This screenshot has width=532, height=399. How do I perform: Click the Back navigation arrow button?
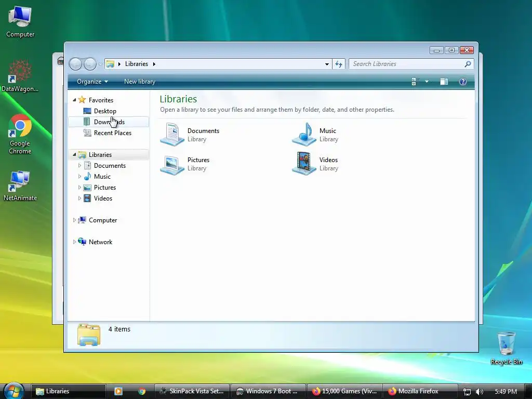(x=76, y=64)
